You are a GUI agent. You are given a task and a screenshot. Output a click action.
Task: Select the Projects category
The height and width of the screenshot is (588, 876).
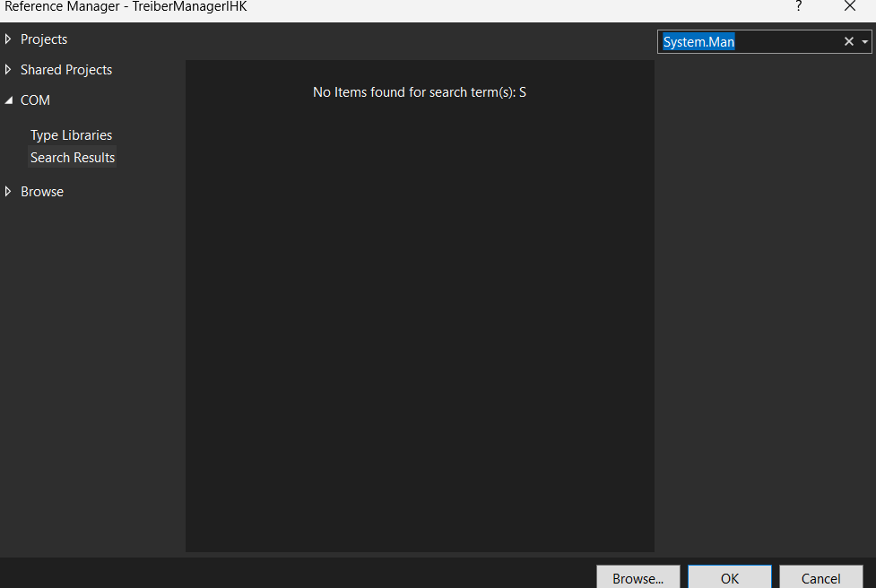(x=44, y=39)
